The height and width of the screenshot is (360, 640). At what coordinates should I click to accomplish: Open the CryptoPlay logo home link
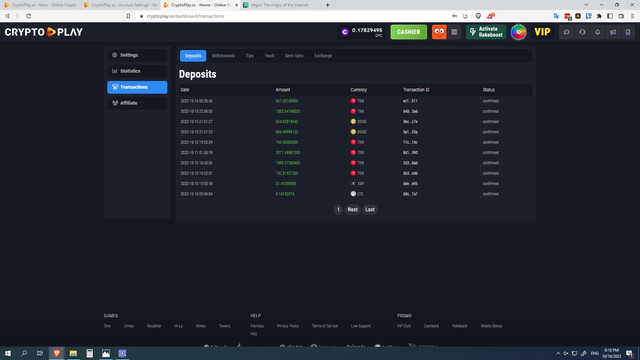click(x=44, y=32)
